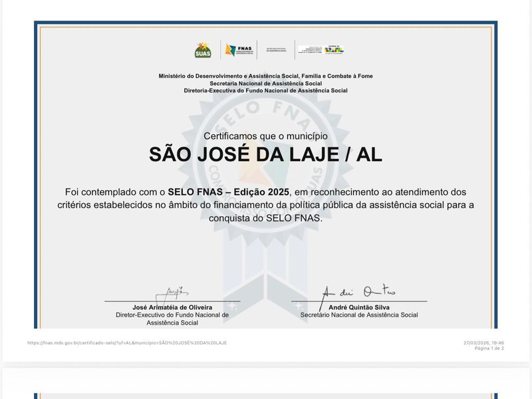Screen dimensions: 532x399
Task: Click the 'Secretário Nacional de Assistência Social' title
Action: pos(359,315)
